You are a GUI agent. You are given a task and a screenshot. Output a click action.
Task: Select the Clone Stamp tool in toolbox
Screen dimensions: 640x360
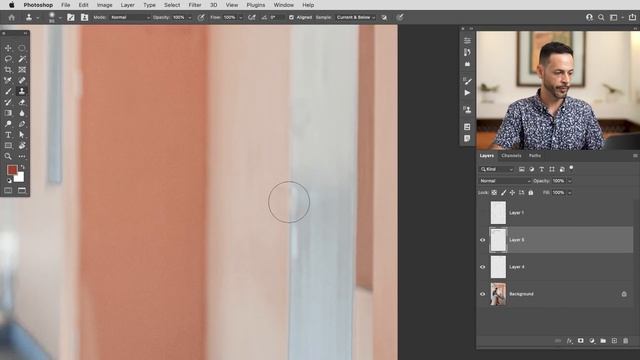pos(22,91)
